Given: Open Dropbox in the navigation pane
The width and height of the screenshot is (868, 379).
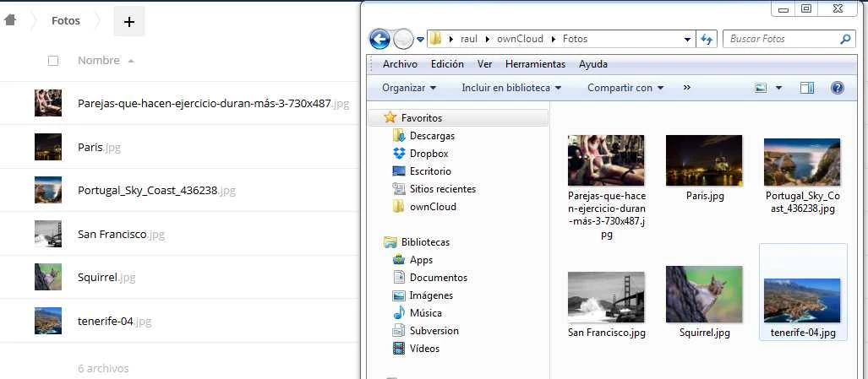Looking at the screenshot, I should pyautogui.click(x=429, y=153).
